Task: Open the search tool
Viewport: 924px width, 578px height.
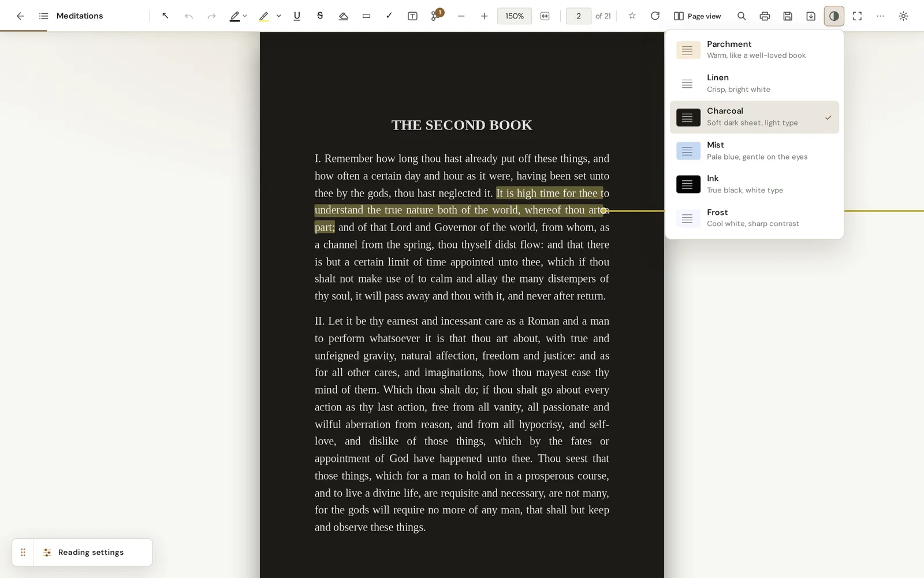Action: (742, 16)
